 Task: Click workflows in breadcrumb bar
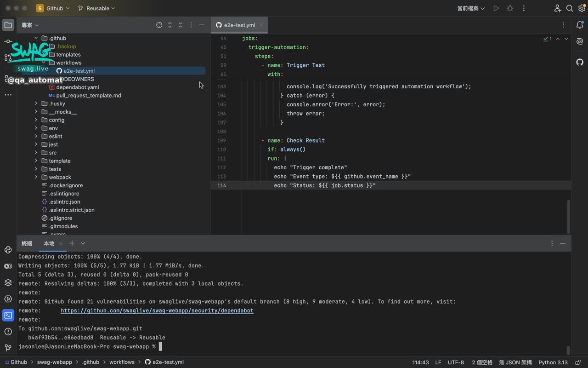point(122,362)
